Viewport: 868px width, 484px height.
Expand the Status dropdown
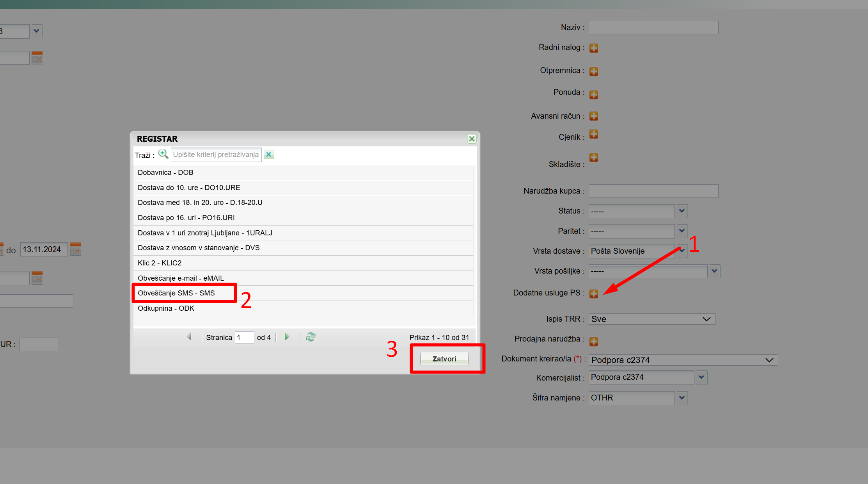pyautogui.click(x=682, y=211)
